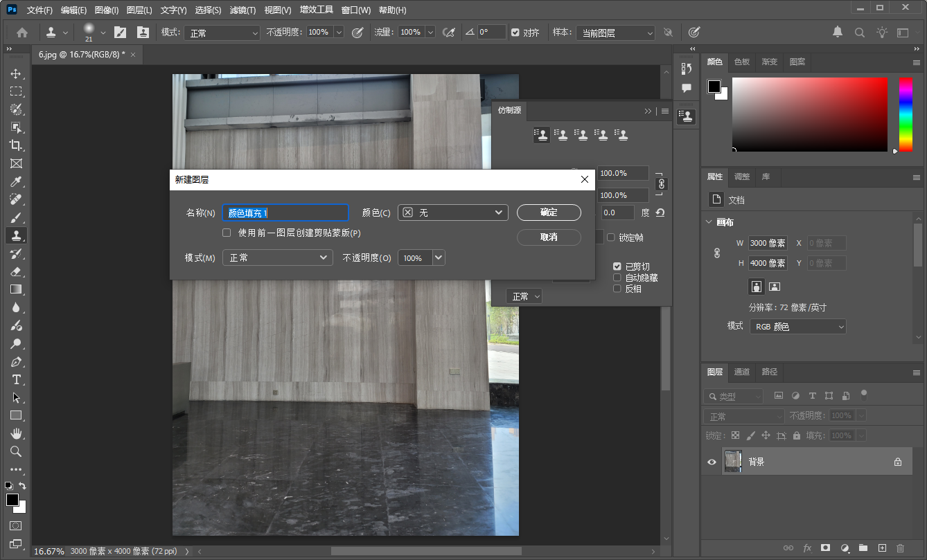Select the Zoom tool
The width and height of the screenshot is (927, 560).
17,451
